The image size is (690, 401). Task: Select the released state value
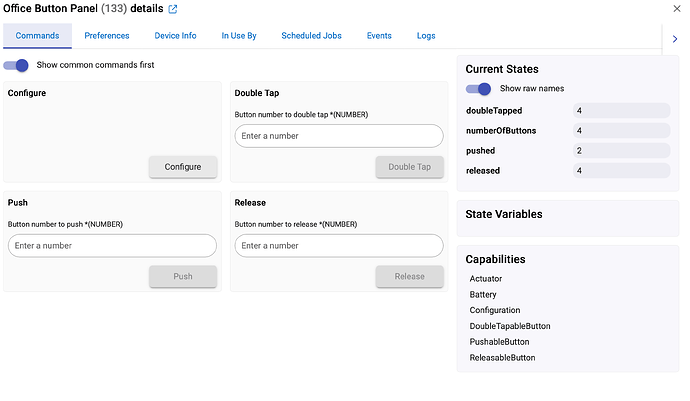[621, 171]
